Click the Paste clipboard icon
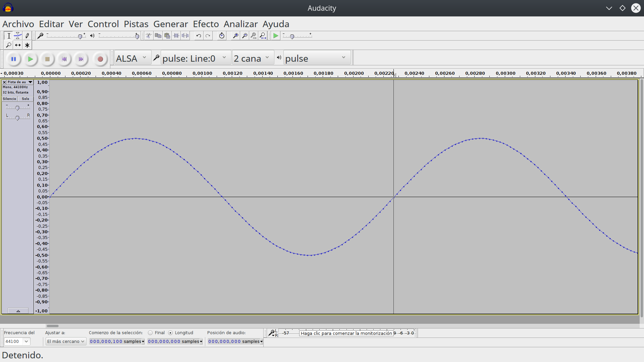The image size is (644, 362). 167,36
